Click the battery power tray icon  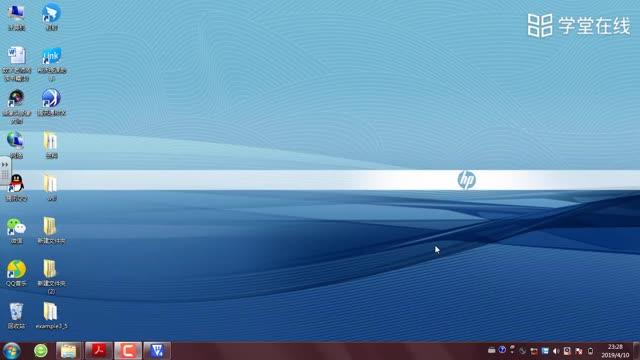(x=590, y=351)
